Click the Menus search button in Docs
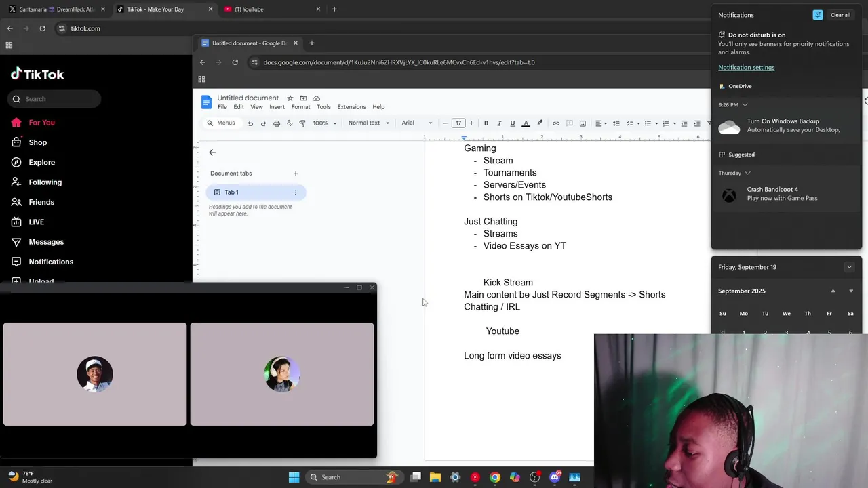Screen dimensions: 868x488 (x=222, y=123)
